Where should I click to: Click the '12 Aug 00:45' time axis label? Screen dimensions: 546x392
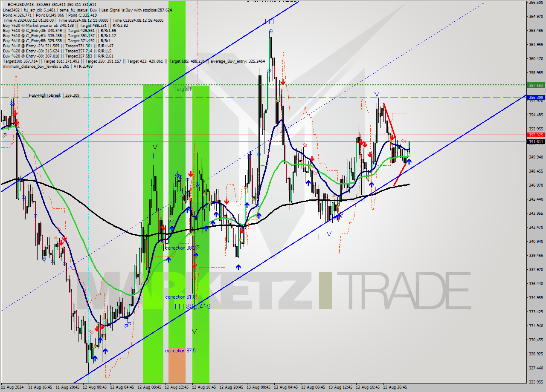pos(95,388)
